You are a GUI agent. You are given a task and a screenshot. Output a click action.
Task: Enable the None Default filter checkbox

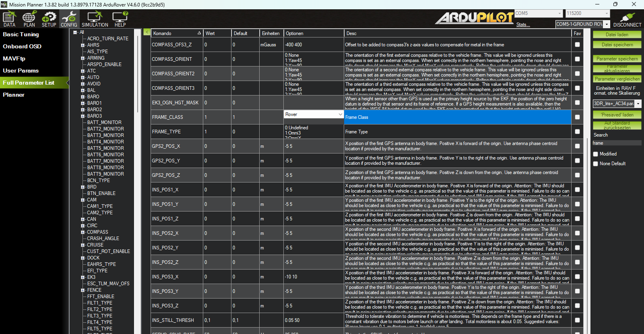point(596,164)
